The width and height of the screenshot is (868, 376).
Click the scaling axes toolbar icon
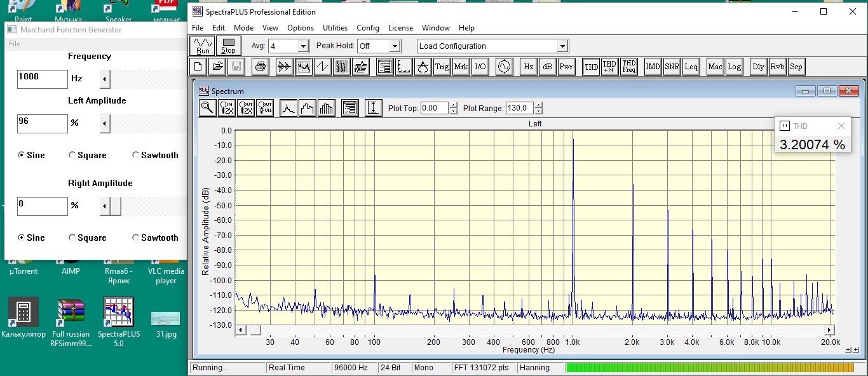pyautogui.click(x=403, y=67)
